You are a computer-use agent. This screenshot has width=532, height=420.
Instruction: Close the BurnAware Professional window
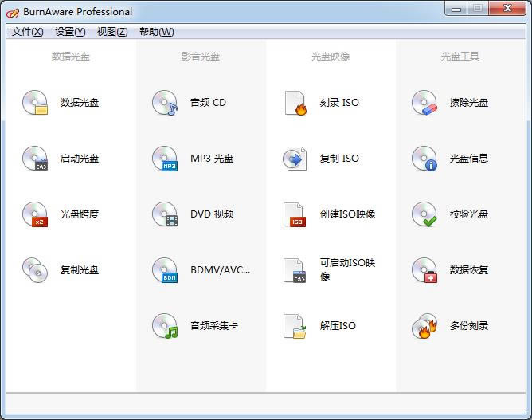[x=507, y=9]
